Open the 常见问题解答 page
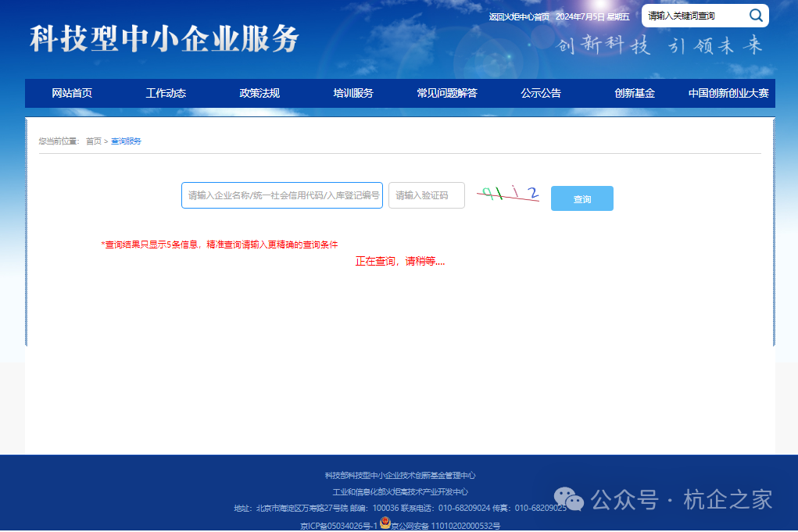 tap(446, 93)
